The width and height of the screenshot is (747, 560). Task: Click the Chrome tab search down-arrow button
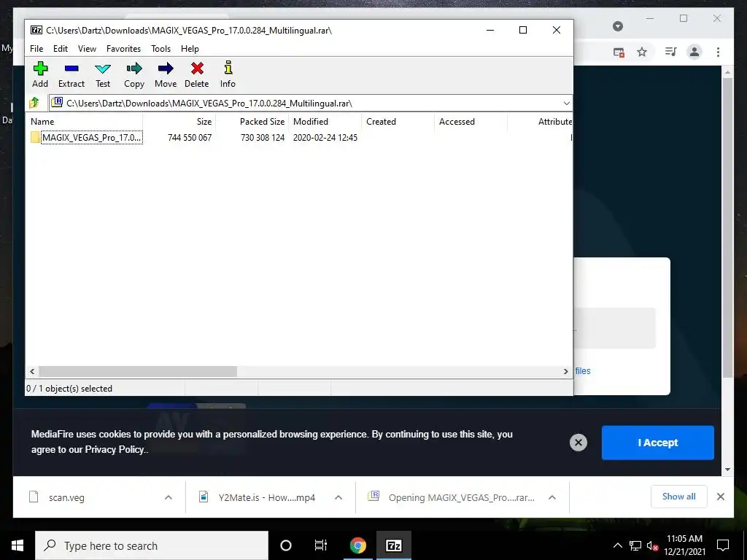pos(617,26)
